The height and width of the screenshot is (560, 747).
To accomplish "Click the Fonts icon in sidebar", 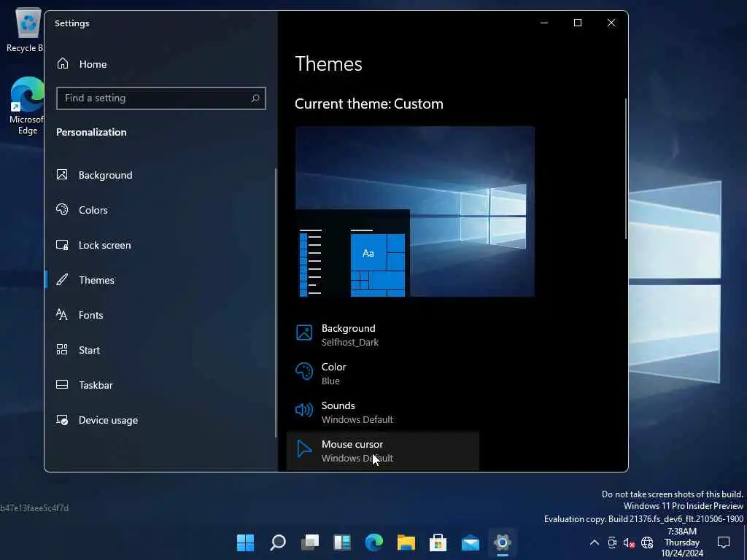I will click(62, 314).
